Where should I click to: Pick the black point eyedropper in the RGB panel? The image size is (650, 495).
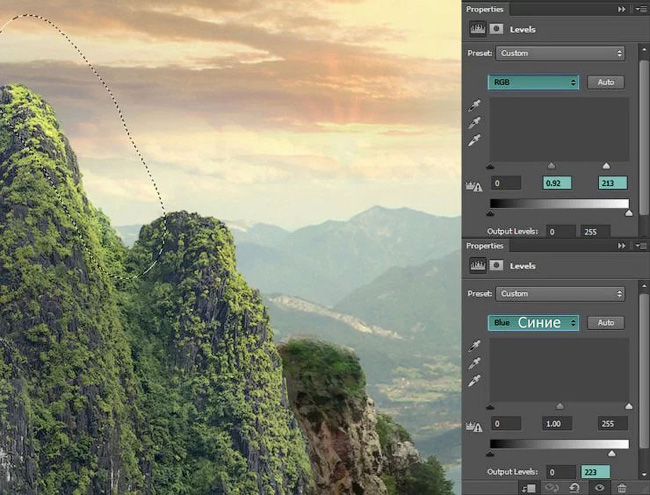tap(475, 105)
